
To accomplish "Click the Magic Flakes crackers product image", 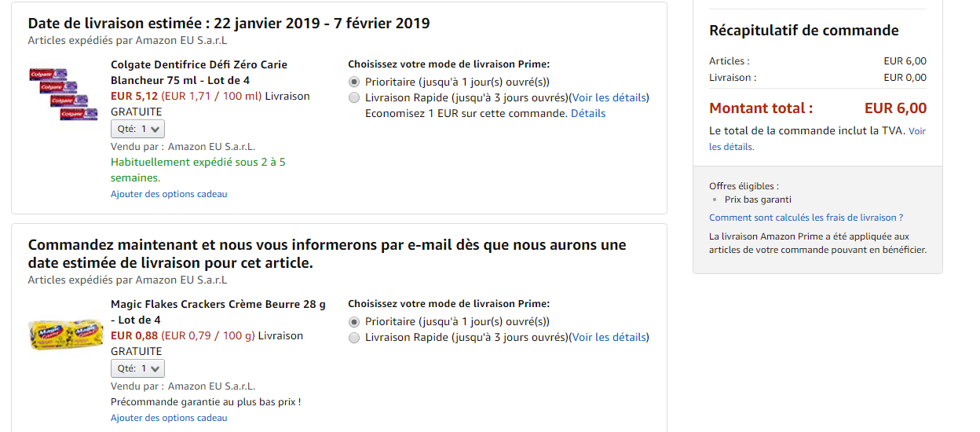I will pos(66,334).
